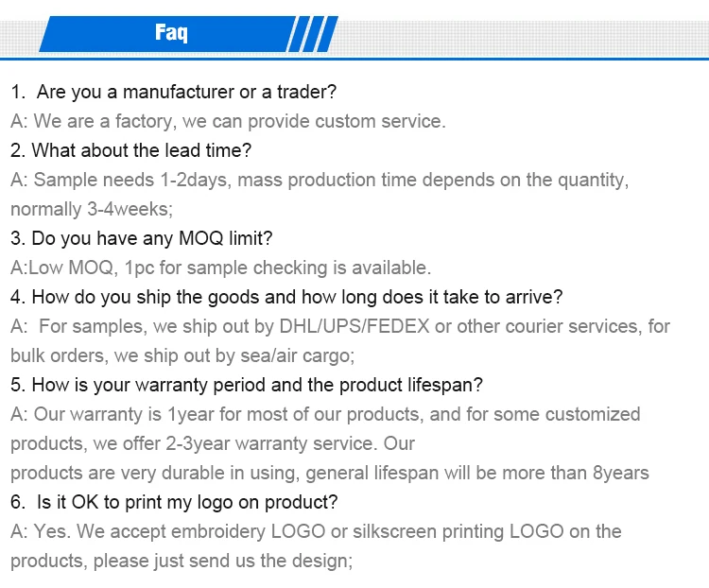
Task: Click the "normally 3-4weeks" answer line
Action: [92, 209]
